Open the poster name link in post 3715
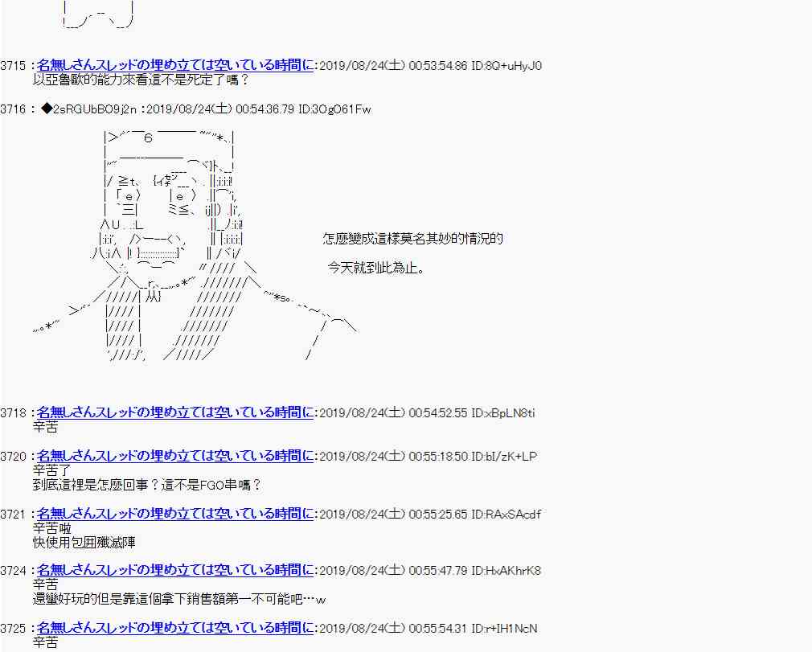The height and width of the screenshot is (652, 812). click(175, 65)
